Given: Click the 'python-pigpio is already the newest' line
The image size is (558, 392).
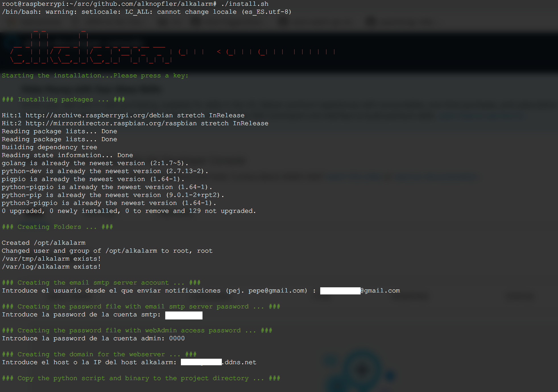Looking at the screenshot, I should click(x=107, y=187).
